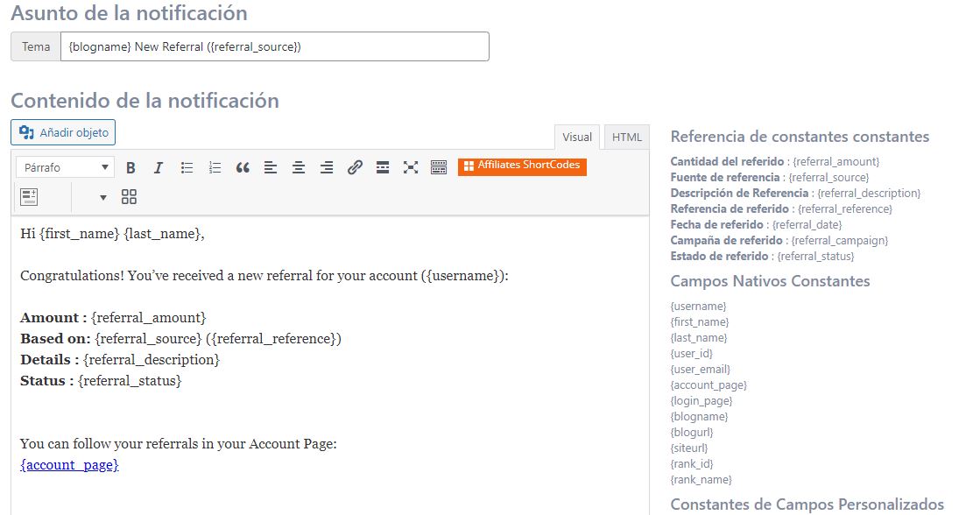980x515 pixels.
Task: Insert a bulleted list
Action: point(187,167)
